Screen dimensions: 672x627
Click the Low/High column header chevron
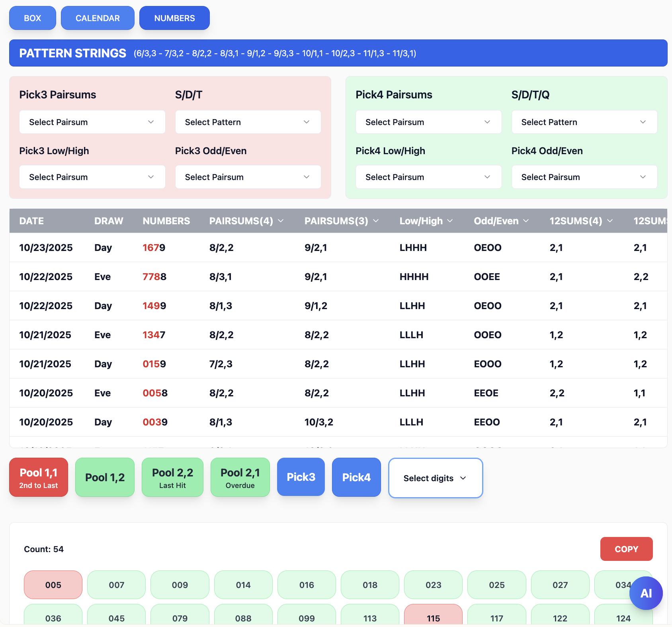tap(450, 221)
